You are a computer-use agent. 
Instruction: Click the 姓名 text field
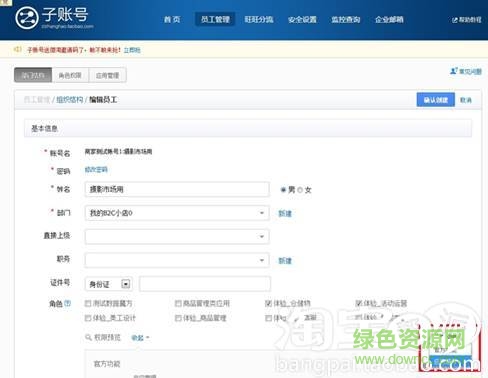tap(177, 189)
